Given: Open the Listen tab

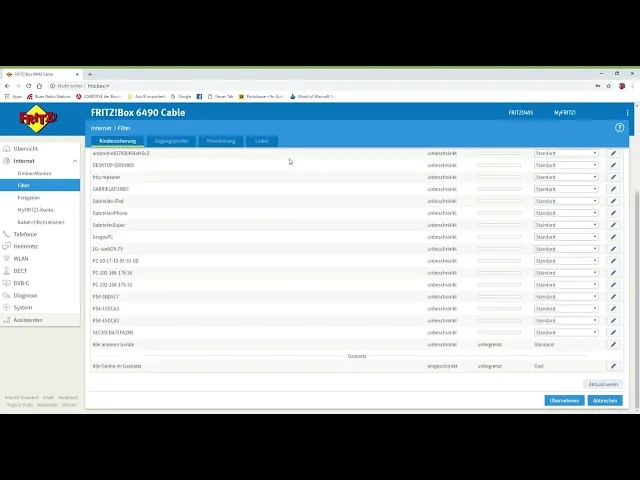Looking at the screenshot, I should tap(262, 141).
